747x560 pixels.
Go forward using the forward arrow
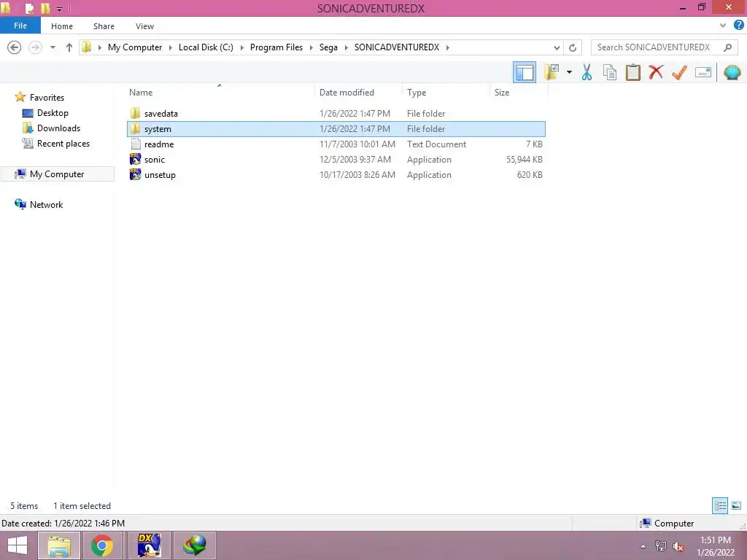35,47
